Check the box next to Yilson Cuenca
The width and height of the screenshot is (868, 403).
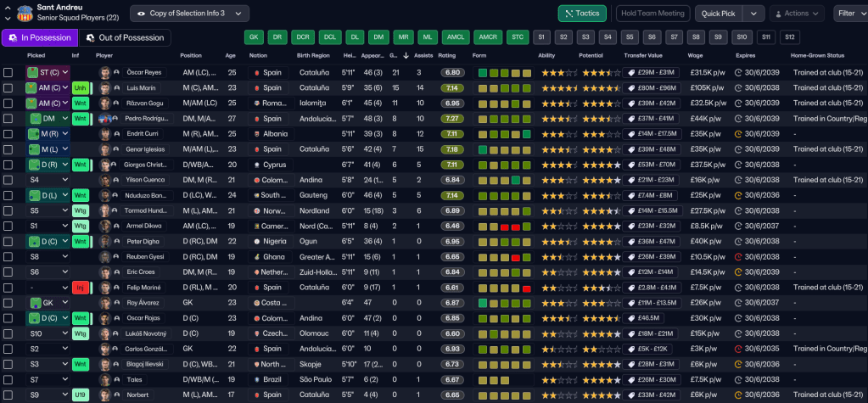[8, 180]
